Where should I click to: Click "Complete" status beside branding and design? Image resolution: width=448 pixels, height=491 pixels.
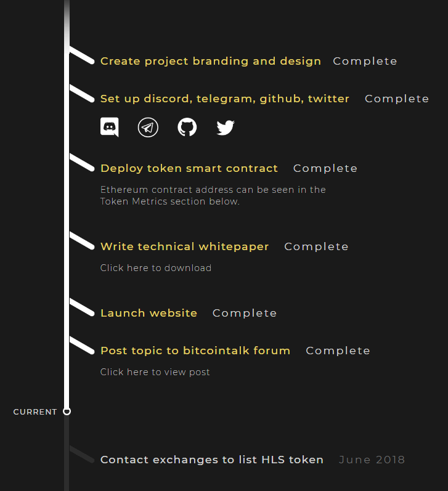click(365, 61)
